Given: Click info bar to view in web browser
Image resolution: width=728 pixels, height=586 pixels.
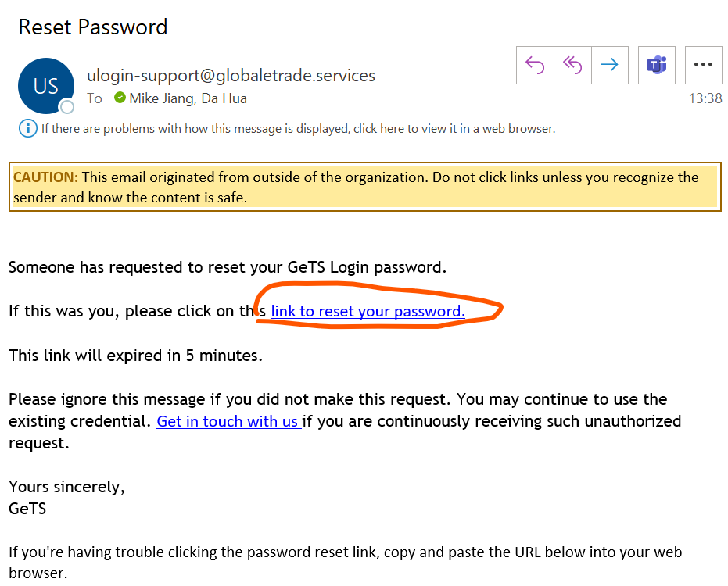Looking at the screenshot, I should tap(298, 129).
